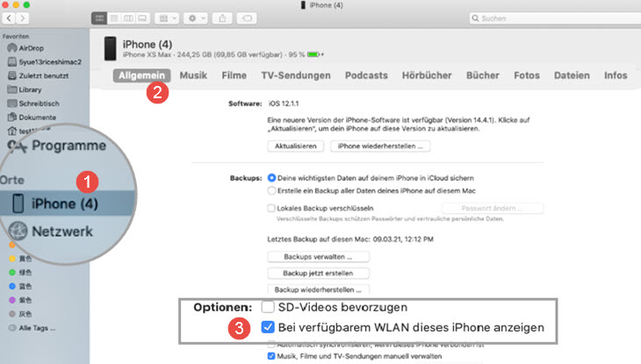
Task: Click the edit tags toolbar icon
Action: coord(247,18)
